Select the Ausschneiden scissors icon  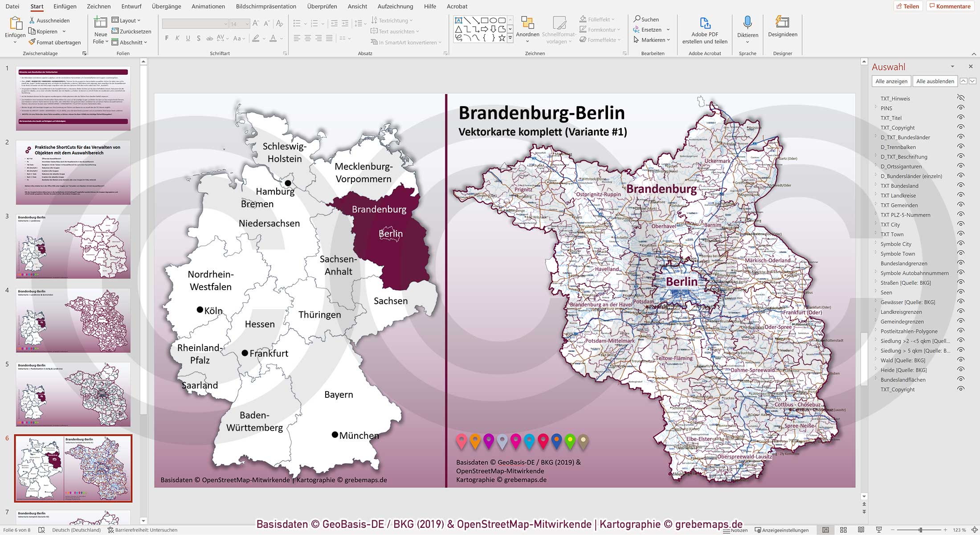(x=32, y=20)
